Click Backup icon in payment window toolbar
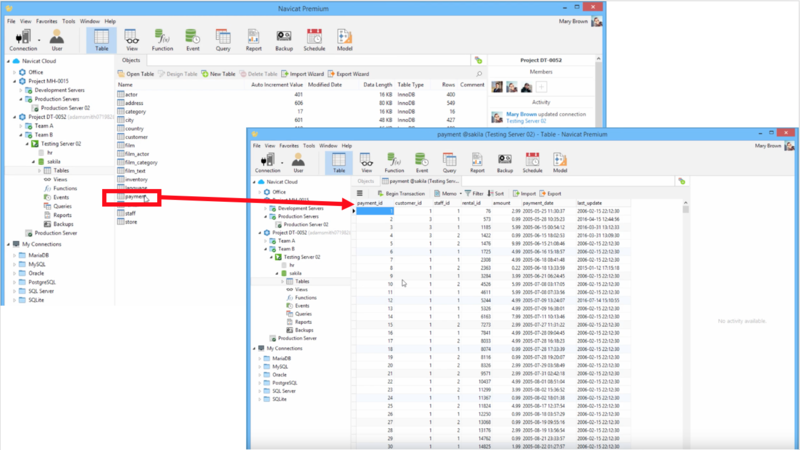 coord(505,163)
